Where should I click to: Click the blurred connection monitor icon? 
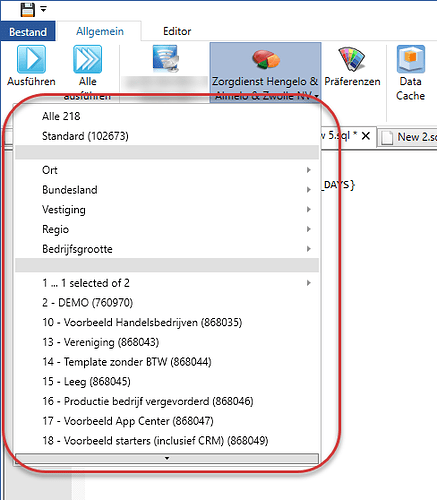(166, 59)
